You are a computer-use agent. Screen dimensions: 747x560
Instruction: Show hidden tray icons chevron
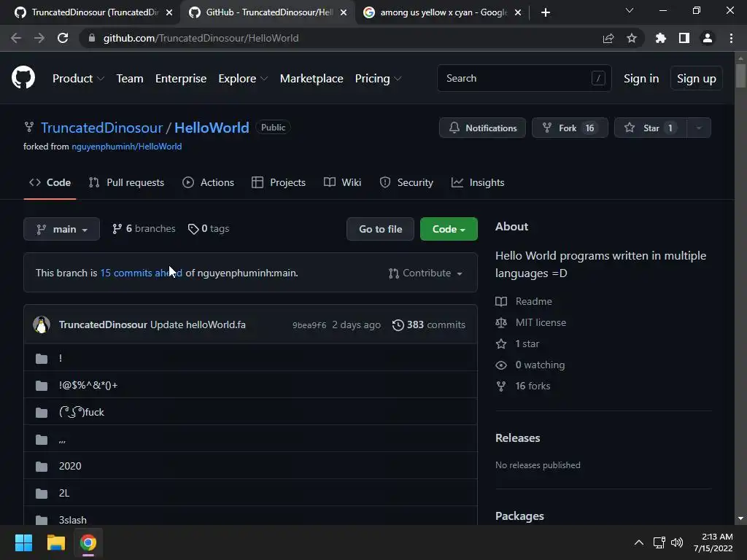click(x=639, y=542)
